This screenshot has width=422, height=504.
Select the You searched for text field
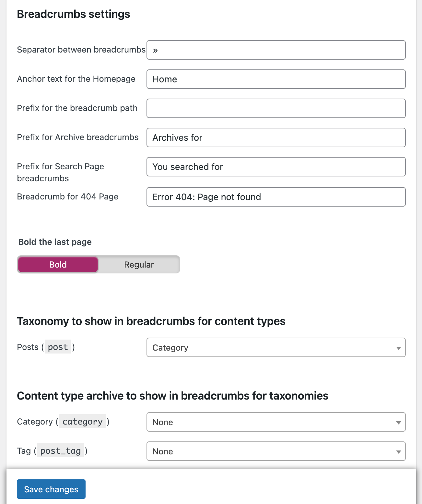(x=276, y=167)
